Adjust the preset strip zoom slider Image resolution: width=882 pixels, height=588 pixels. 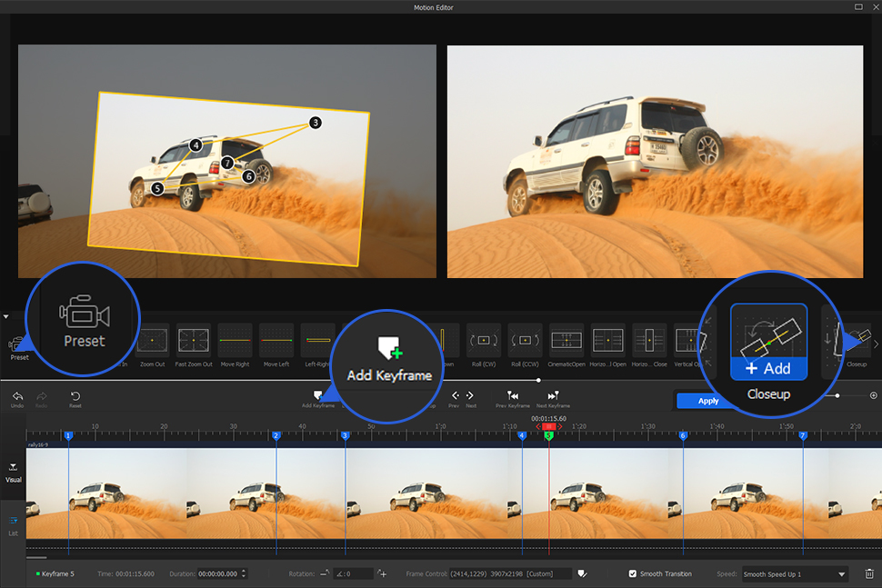point(836,395)
